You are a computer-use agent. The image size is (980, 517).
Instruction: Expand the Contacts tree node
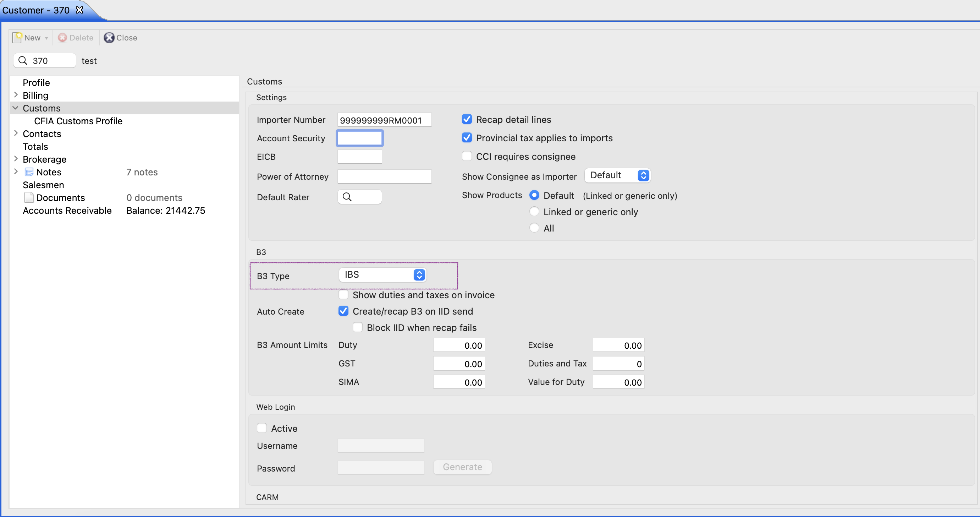tap(16, 133)
